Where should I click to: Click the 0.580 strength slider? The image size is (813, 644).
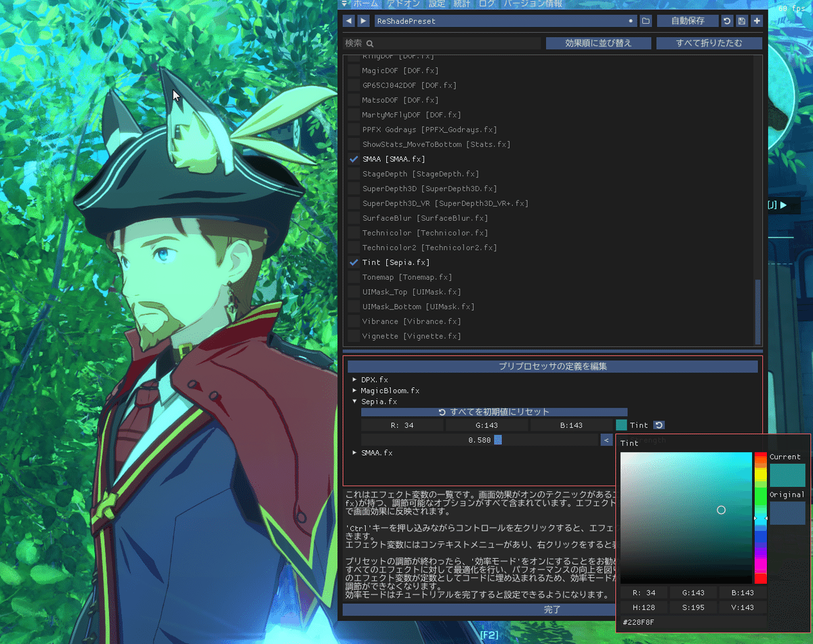480,440
